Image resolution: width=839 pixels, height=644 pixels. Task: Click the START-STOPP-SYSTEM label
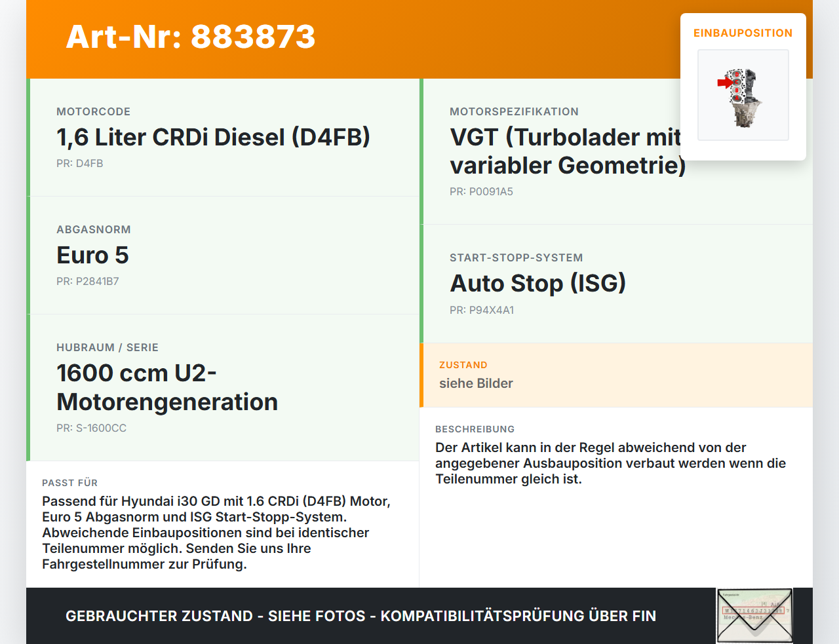517,257
